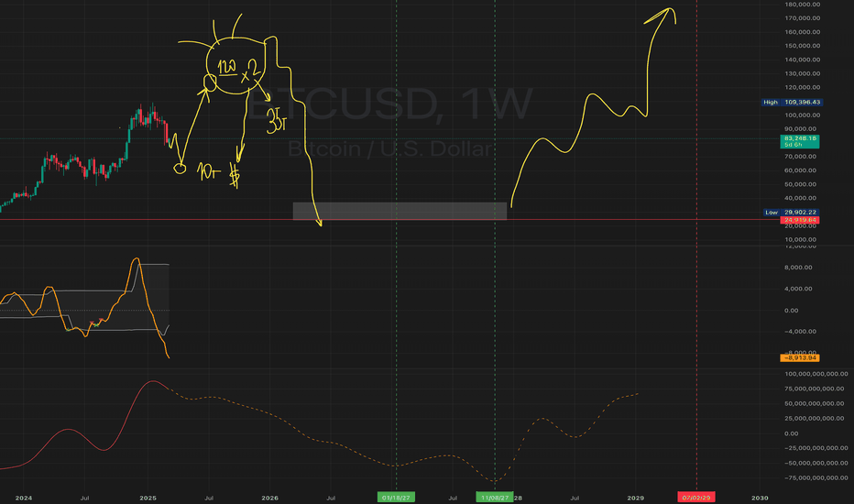This screenshot has width=854, height=504.
Task: Click the High 109,396.43 price label
Action: click(x=792, y=102)
